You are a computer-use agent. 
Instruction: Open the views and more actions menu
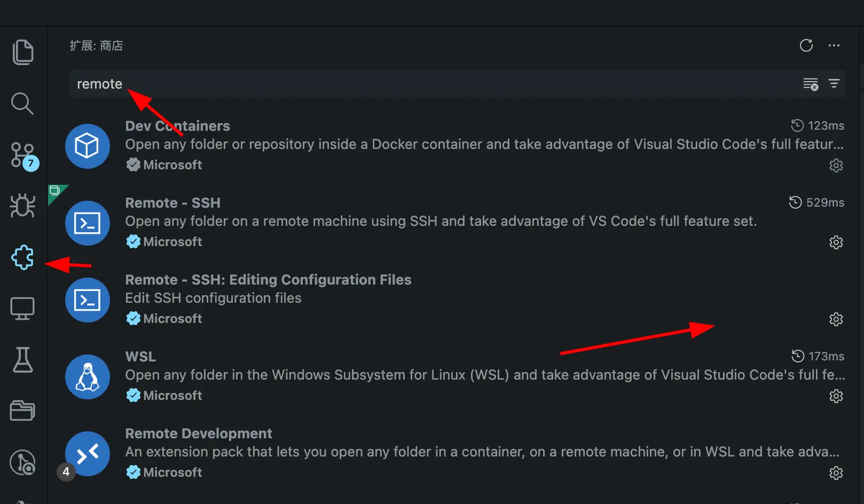(x=834, y=46)
